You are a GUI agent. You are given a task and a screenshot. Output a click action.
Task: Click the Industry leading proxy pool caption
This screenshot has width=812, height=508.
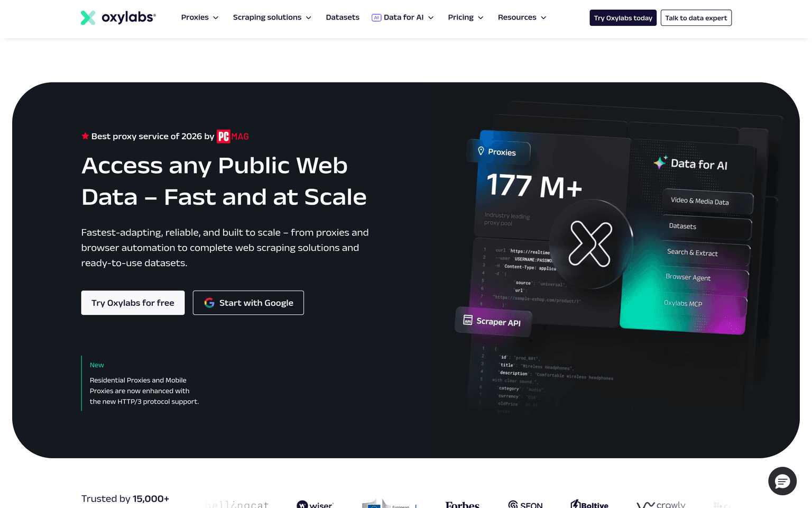pos(507,219)
